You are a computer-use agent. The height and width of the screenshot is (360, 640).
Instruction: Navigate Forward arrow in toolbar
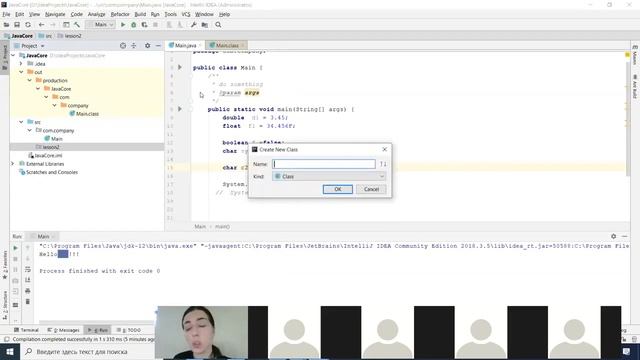point(52,25)
